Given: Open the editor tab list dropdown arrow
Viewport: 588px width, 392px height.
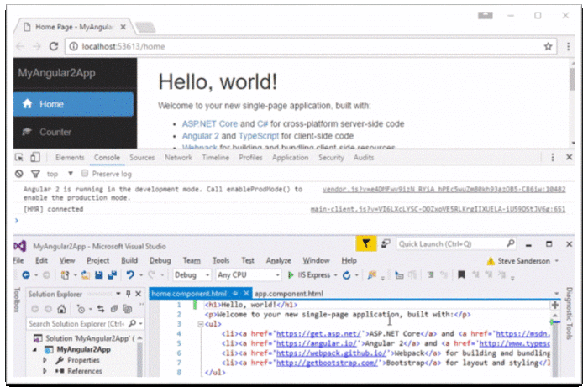Looking at the screenshot, I should [x=556, y=294].
